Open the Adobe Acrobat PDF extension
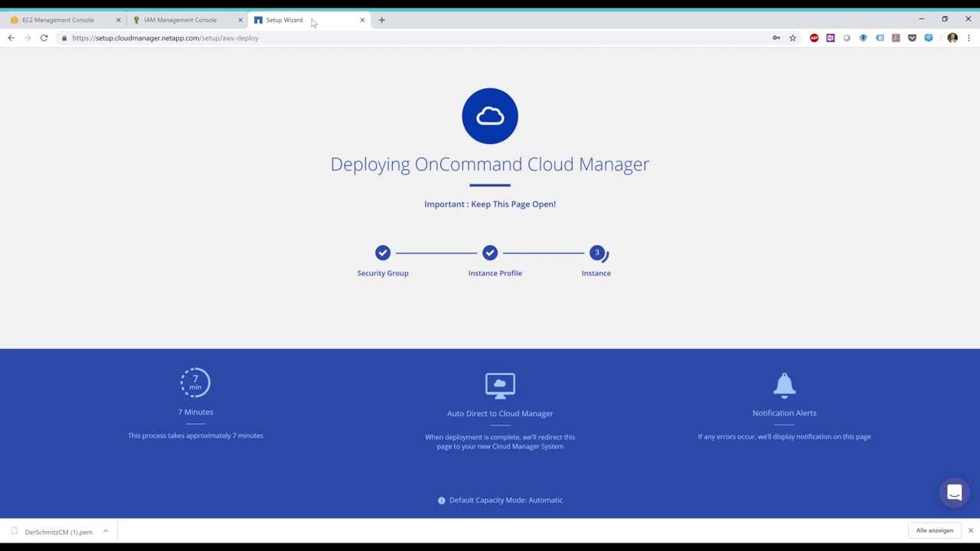This screenshot has width=980, height=551. point(896,37)
